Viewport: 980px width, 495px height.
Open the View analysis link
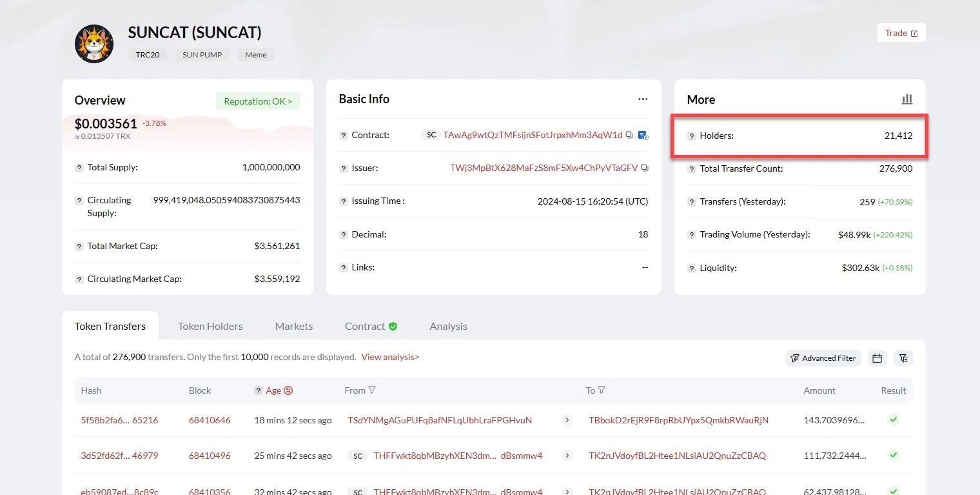(x=390, y=357)
